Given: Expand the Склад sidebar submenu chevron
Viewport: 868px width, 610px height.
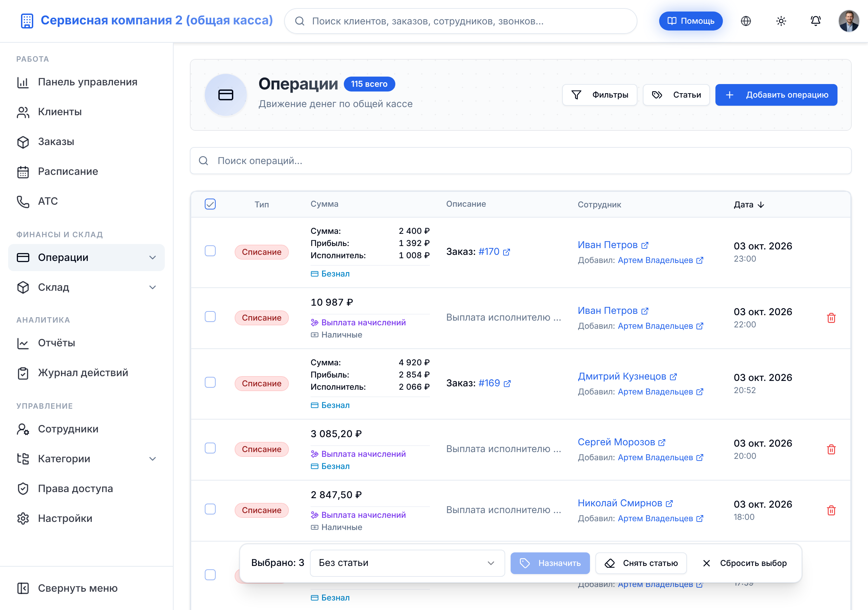Looking at the screenshot, I should 153,288.
